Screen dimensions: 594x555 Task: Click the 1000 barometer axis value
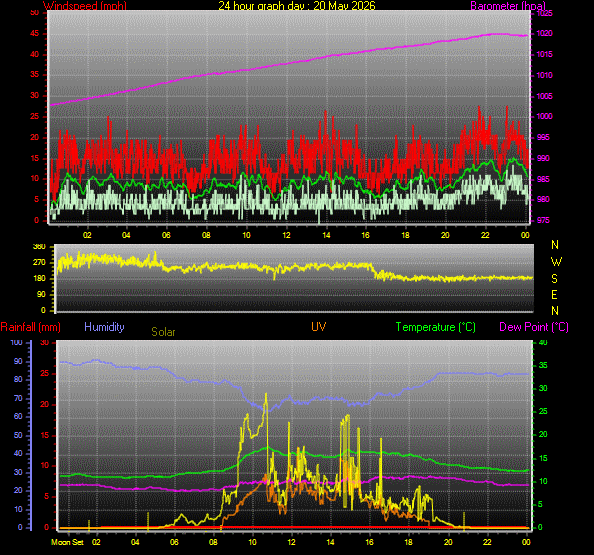coord(544,116)
